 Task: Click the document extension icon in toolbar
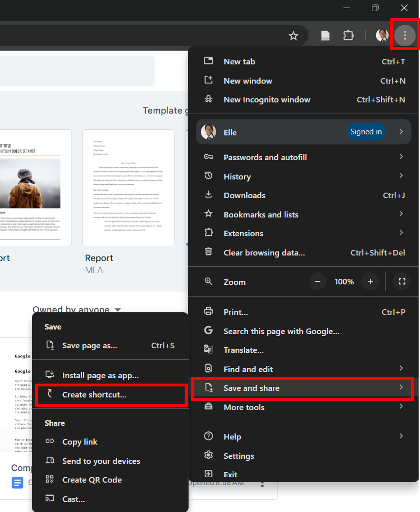click(x=325, y=36)
